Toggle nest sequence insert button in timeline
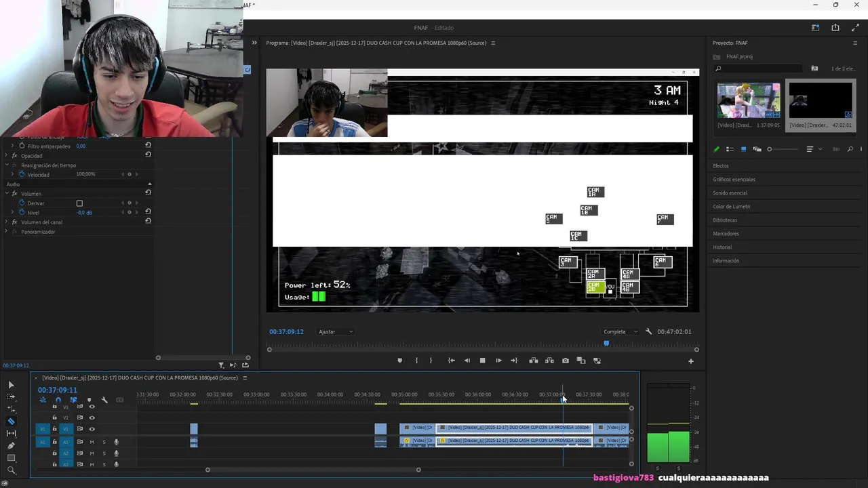 [43, 400]
